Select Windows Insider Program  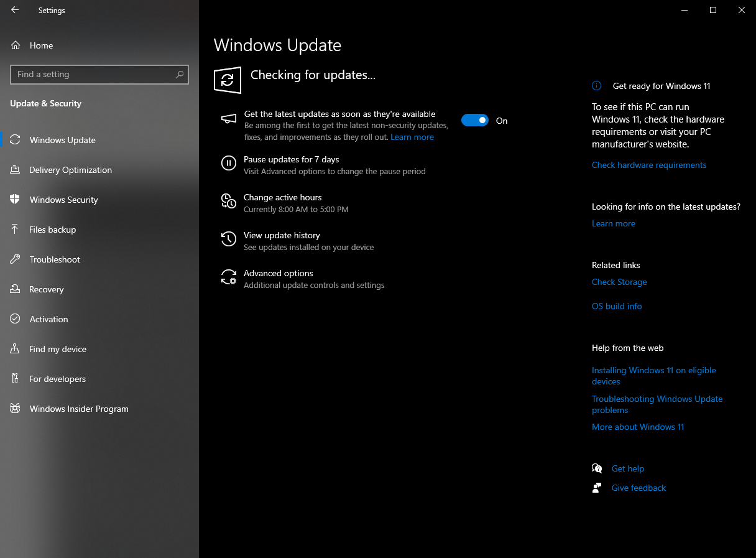99,409
